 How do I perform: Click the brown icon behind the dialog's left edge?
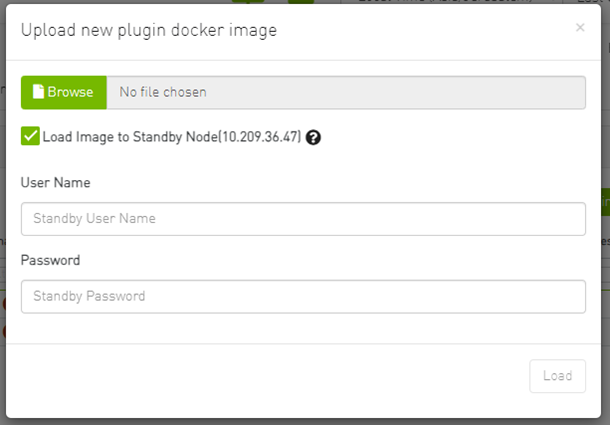3,303
